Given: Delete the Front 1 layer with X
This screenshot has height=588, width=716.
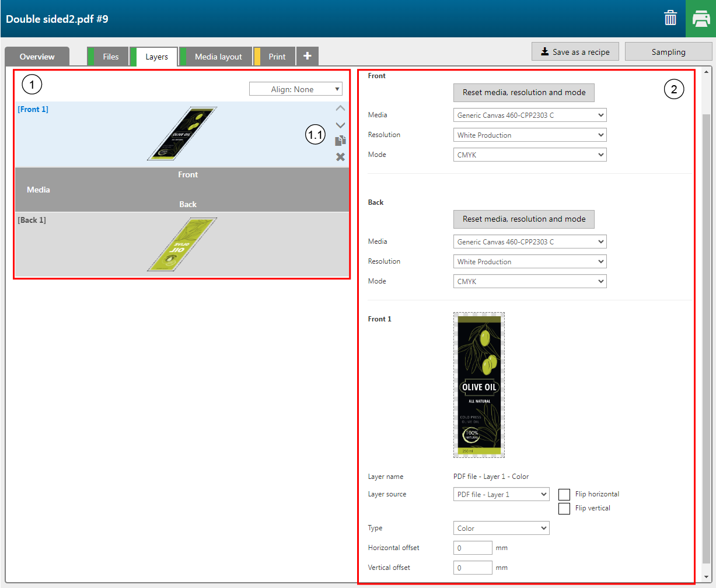Looking at the screenshot, I should [x=340, y=156].
